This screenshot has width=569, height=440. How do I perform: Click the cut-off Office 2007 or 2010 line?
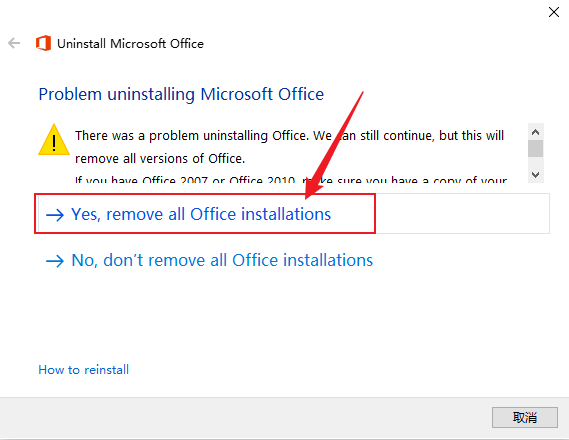click(291, 179)
